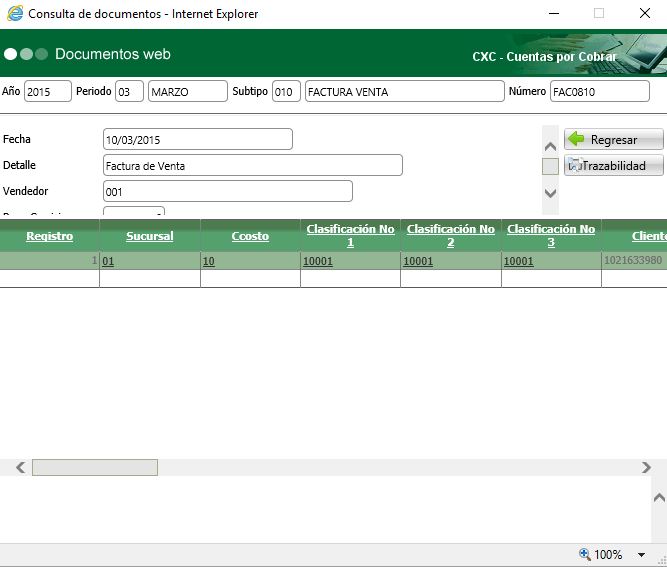Click the Periodo field showing 03
This screenshot has width=667, height=567.
(129, 91)
